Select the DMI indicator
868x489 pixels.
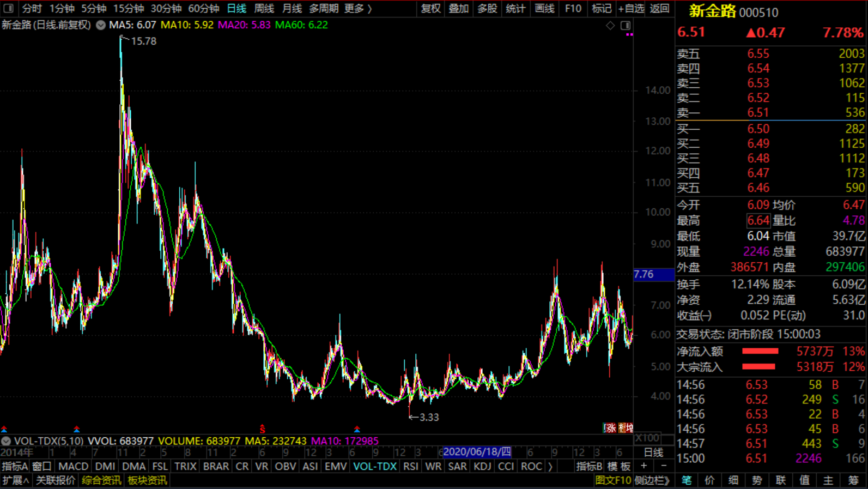tap(105, 466)
